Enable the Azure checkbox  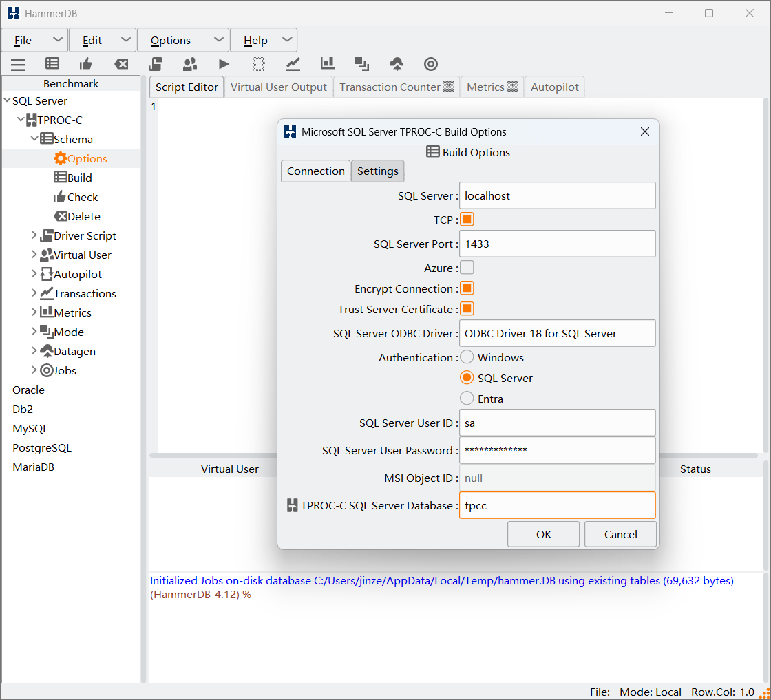pyautogui.click(x=467, y=268)
